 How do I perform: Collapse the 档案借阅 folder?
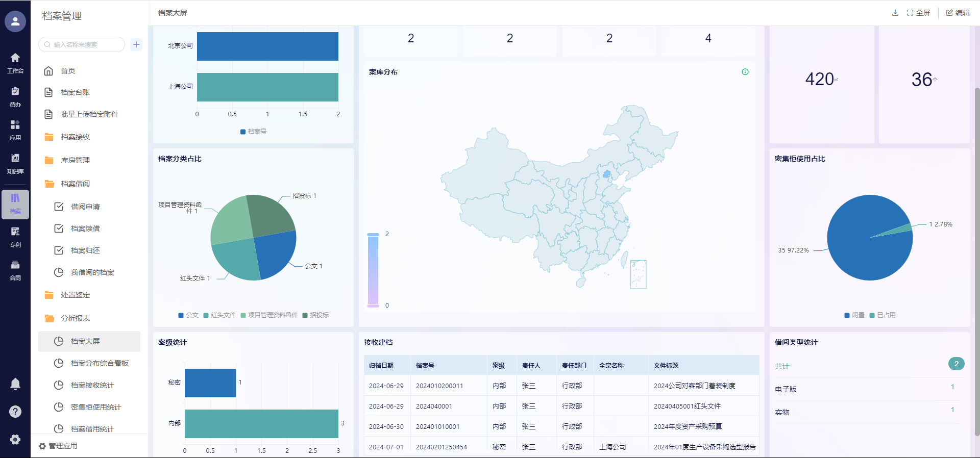[x=75, y=184]
